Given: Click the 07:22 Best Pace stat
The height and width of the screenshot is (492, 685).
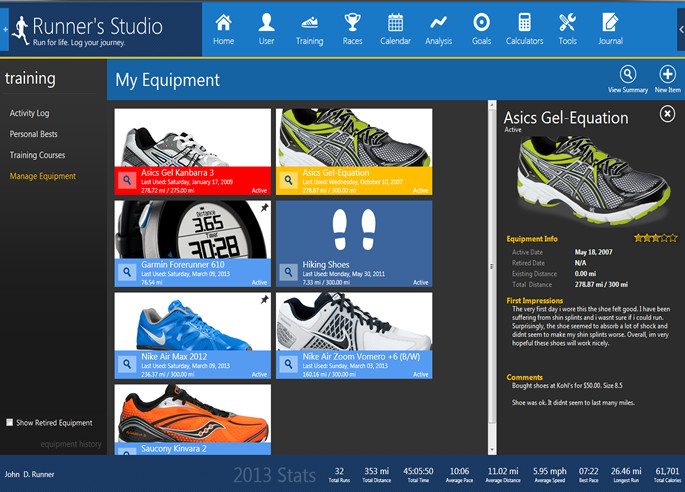Looking at the screenshot, I should point(588,475).
